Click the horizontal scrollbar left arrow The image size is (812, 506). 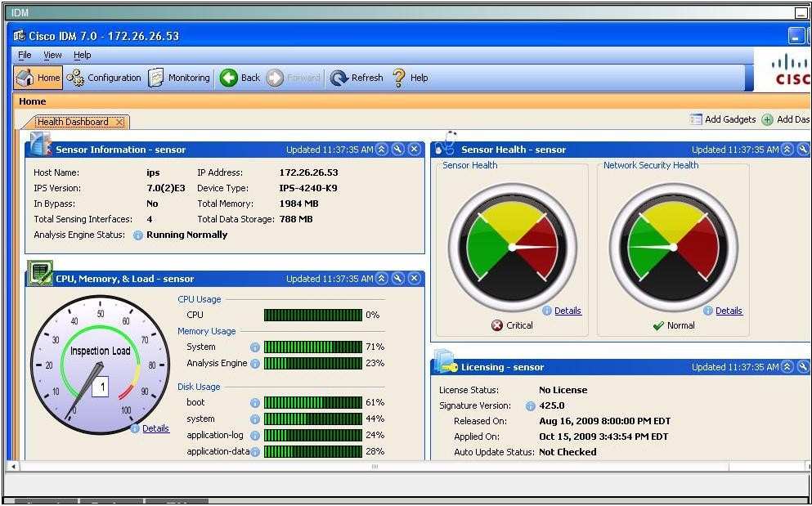coord(13,467)
